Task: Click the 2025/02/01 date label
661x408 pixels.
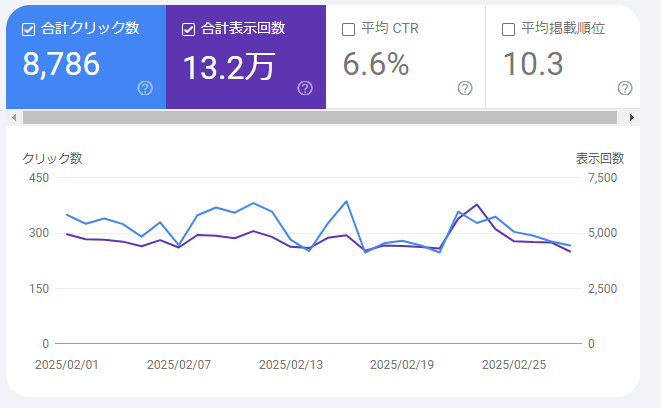Action: [x=67, y=365]
